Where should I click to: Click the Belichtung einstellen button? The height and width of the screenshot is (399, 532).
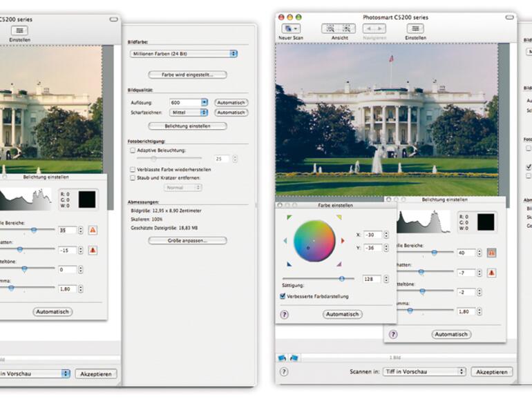tap(187, 126)
